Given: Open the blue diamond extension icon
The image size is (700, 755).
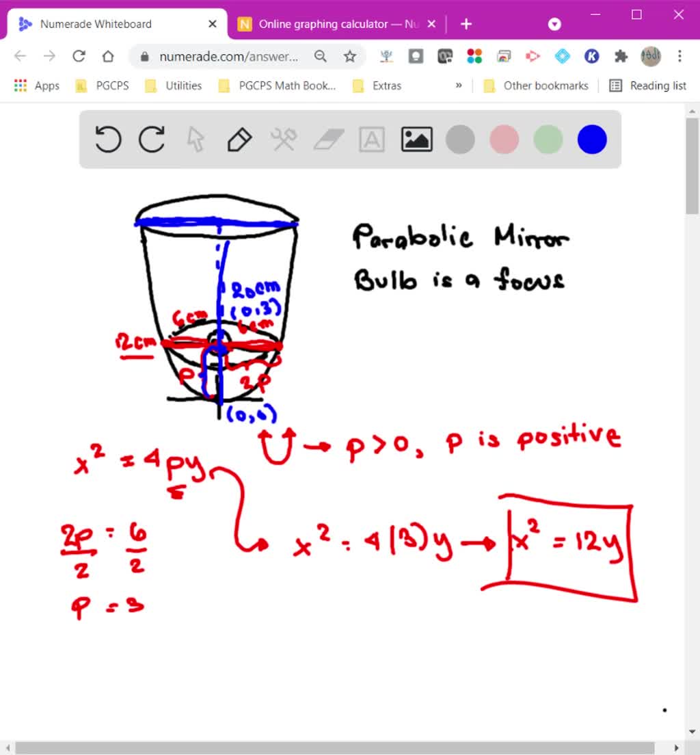Looking at the screenshot, I should pos(563,56).
